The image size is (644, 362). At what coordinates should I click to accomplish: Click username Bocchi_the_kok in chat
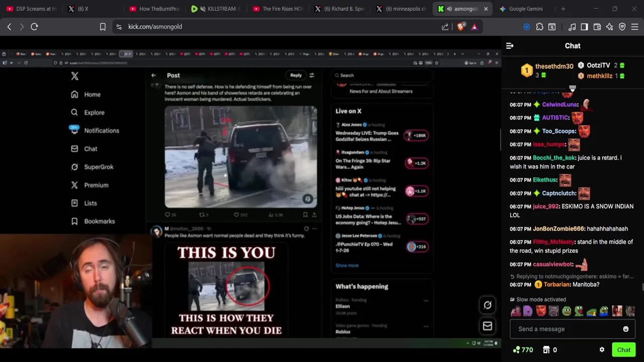pyautogui.click(x=553, y=158)
